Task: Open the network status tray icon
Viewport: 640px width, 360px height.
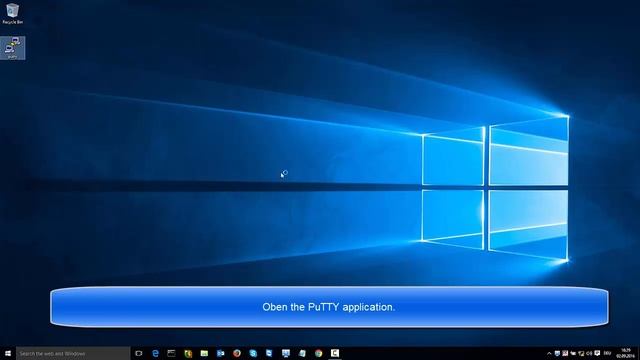Action: click(581, 353)
